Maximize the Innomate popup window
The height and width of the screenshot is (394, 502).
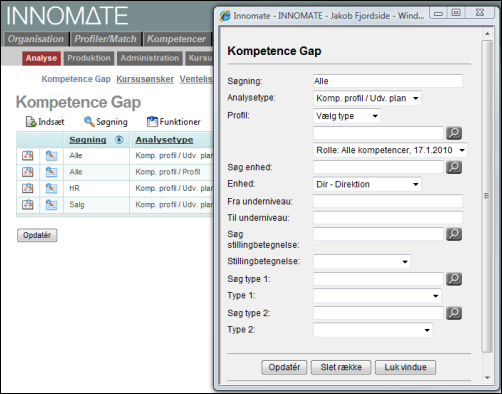click(x=456, y=13)
